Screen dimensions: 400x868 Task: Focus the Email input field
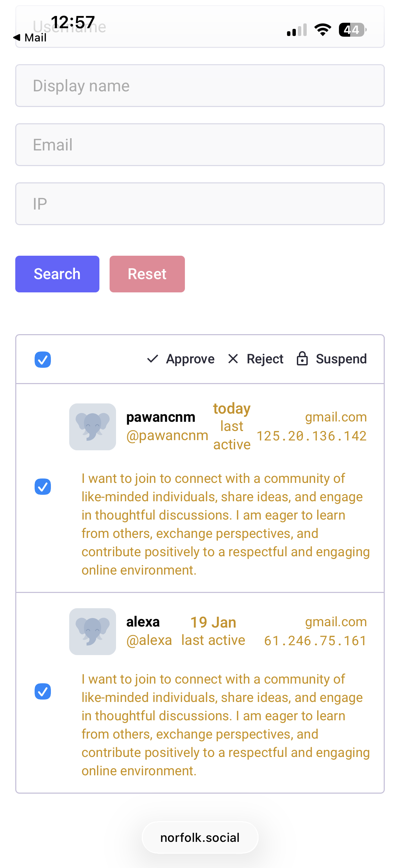[x=200, y=145]
